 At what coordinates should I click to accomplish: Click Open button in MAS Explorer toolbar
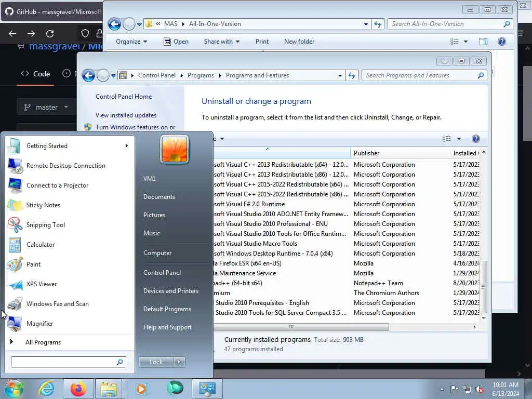tap(176, 42)
